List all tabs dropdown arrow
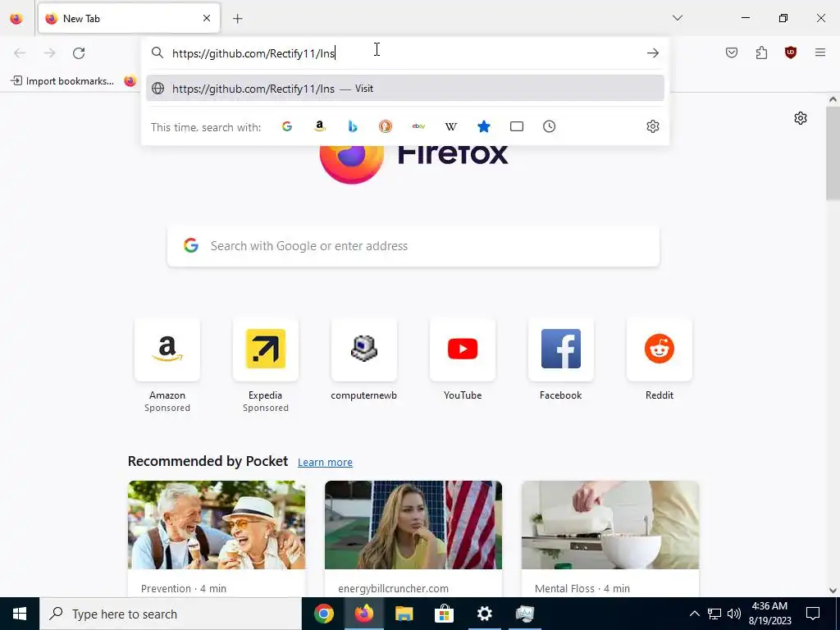The image size is (840, 630). point(678,18)
